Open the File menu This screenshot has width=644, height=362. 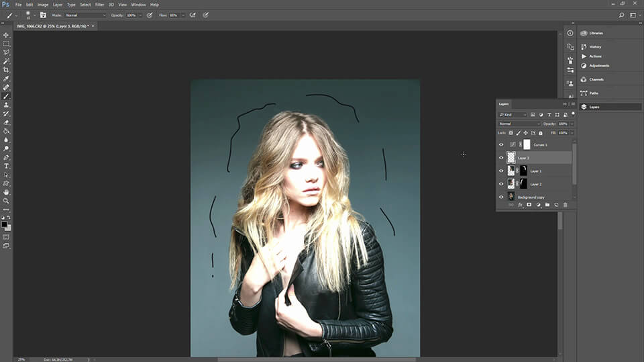pos(19,5)
